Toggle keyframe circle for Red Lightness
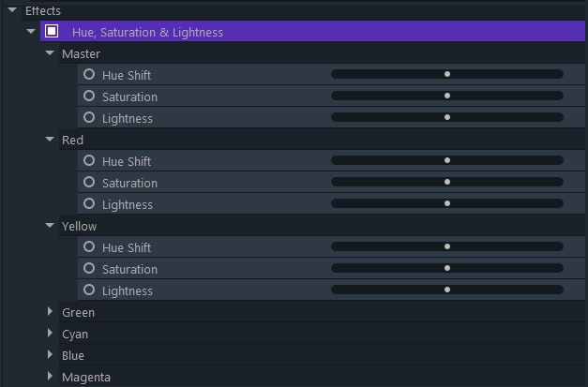Image resolution: width=588 pixels, height=387 pixels. (x=89, y=203)
